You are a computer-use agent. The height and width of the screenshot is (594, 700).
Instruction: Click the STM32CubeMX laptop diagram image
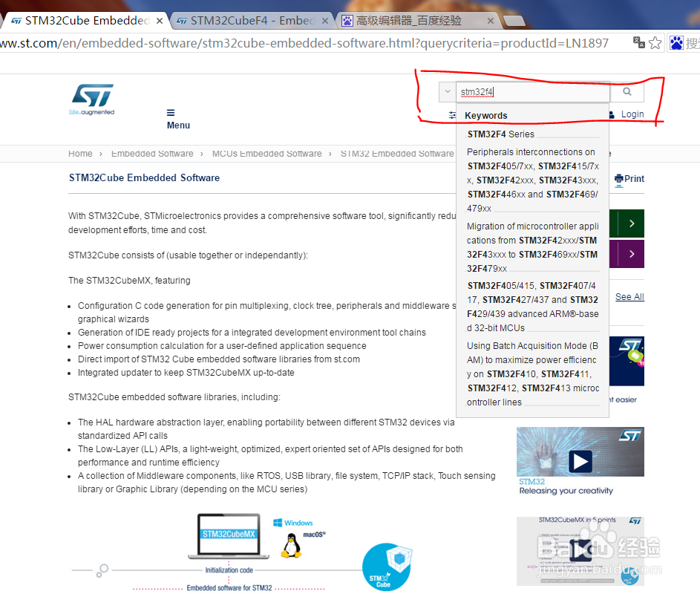pyautogui.click(x=229, y=535)
